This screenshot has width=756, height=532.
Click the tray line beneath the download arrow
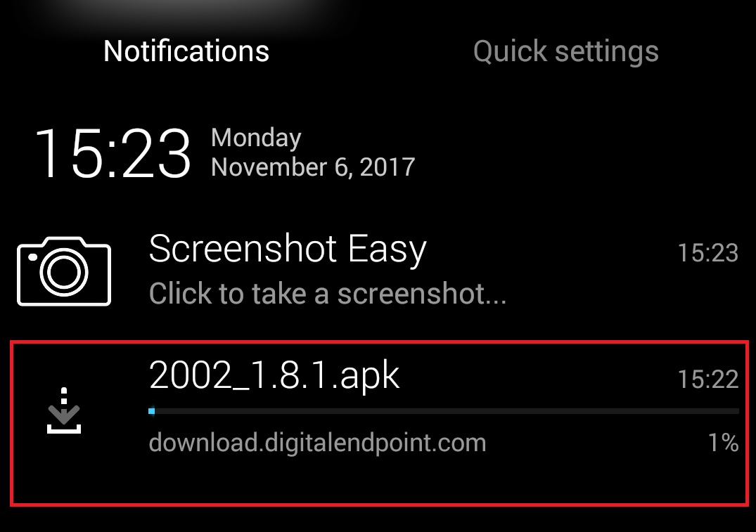click(x=63, y=429)
